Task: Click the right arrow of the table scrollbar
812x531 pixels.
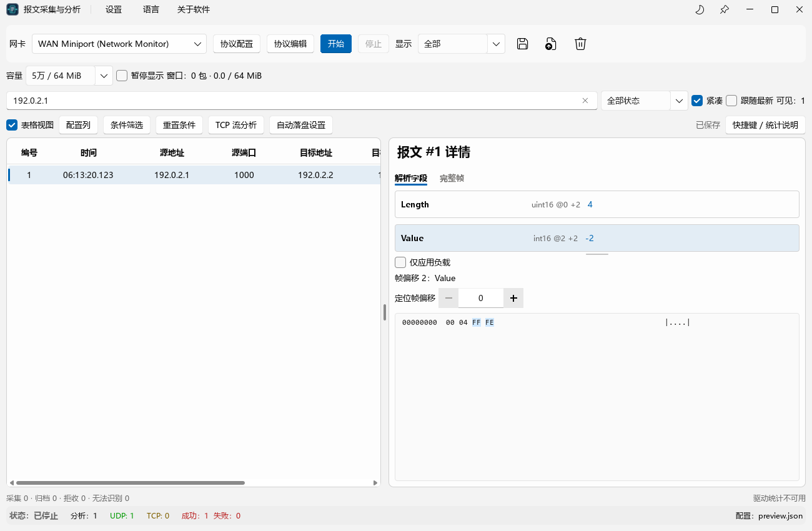Action: tap(375, 483)
